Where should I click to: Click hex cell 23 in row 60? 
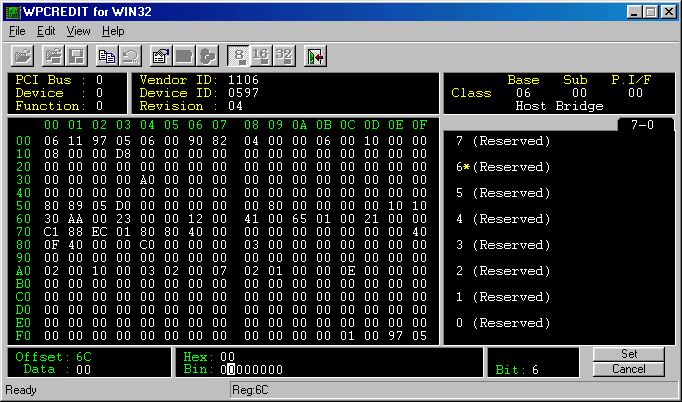pyautogui.click(x=124, y=219)
